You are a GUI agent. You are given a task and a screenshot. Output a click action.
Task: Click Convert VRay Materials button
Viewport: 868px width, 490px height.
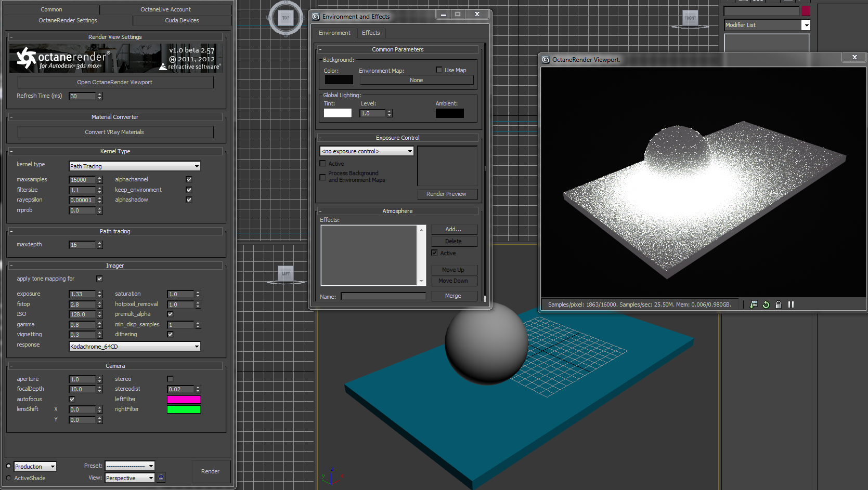tap(115, 132)
